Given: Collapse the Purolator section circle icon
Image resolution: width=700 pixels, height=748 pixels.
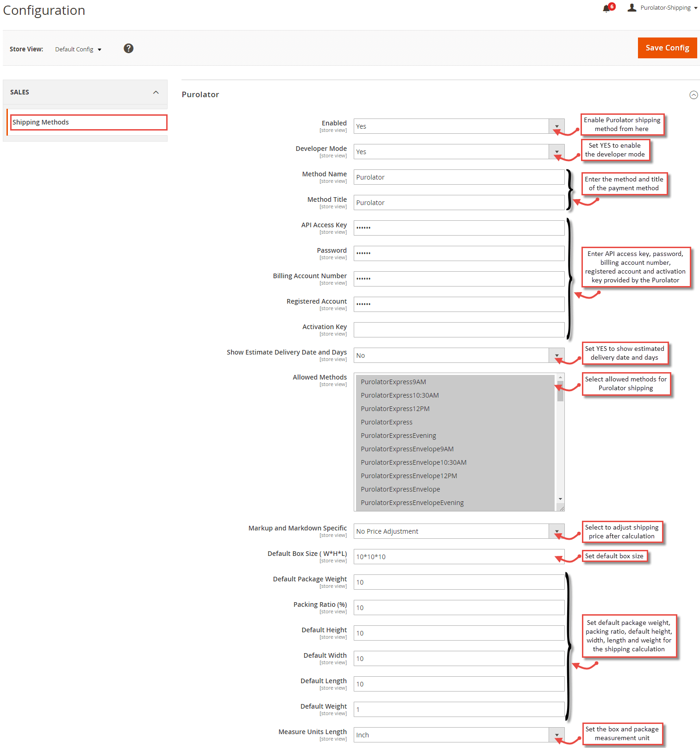Looking at the screenshot, I should click(694, 95).
